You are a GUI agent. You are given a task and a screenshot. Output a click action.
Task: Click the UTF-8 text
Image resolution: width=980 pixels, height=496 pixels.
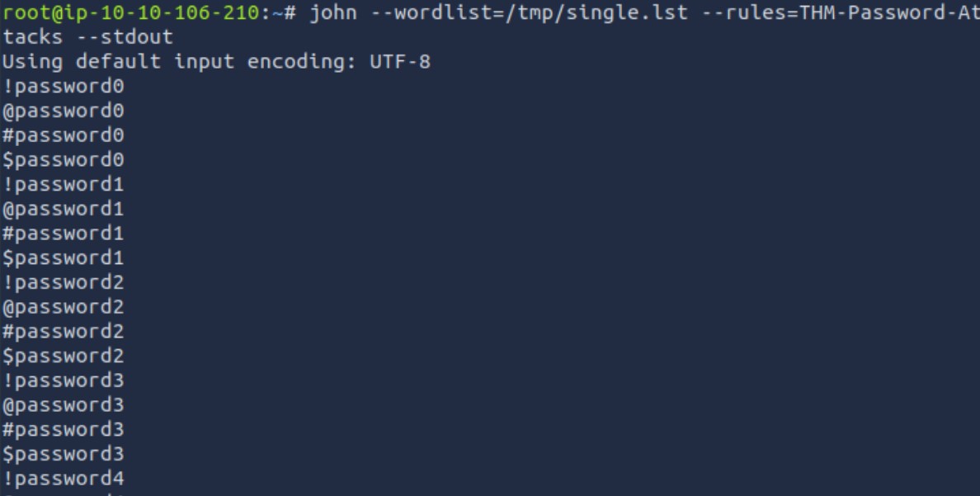pyautogui.click(x=400, y=62)
